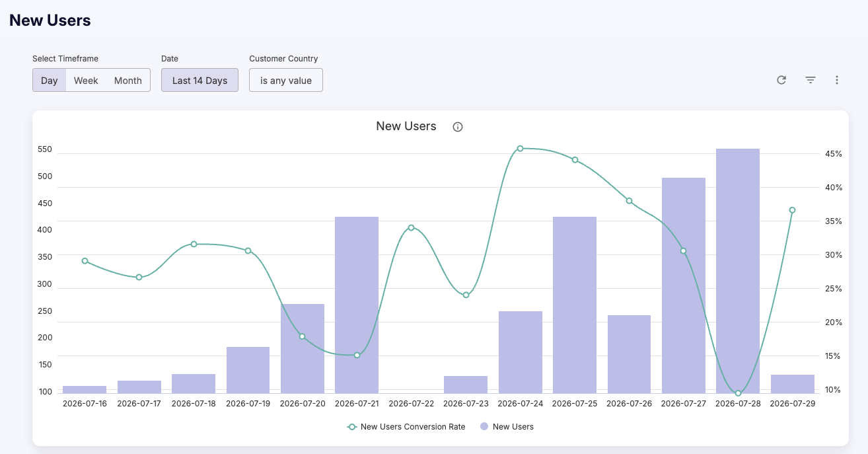Click the New Users Conversion Rate legend label
868x454 pixels.
point(413,427)
